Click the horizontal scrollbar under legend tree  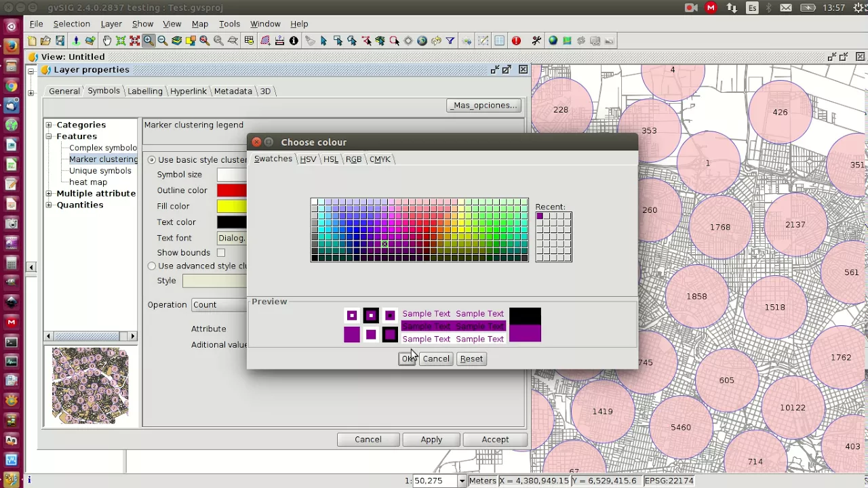(91, 335)
